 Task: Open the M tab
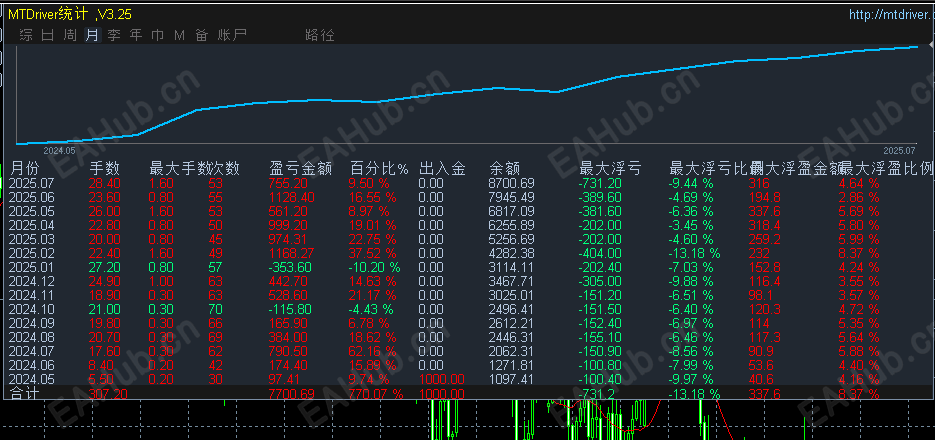[x=179, y=35]
